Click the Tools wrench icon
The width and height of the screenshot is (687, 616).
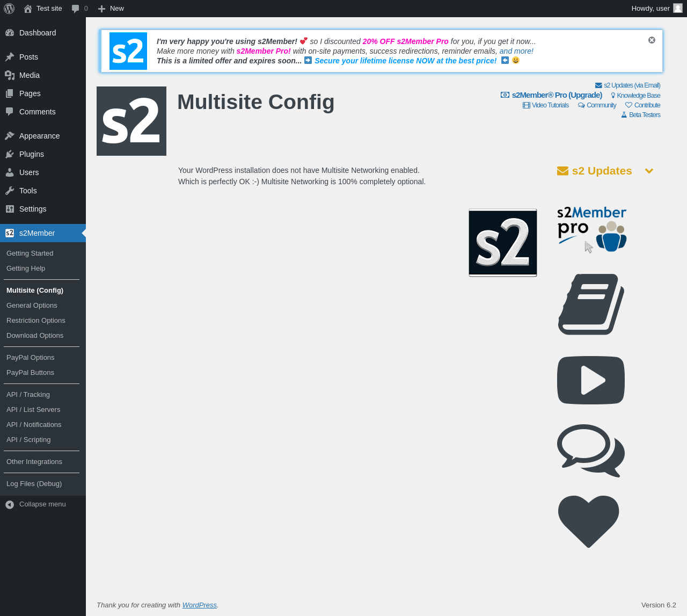click(10, 191)
